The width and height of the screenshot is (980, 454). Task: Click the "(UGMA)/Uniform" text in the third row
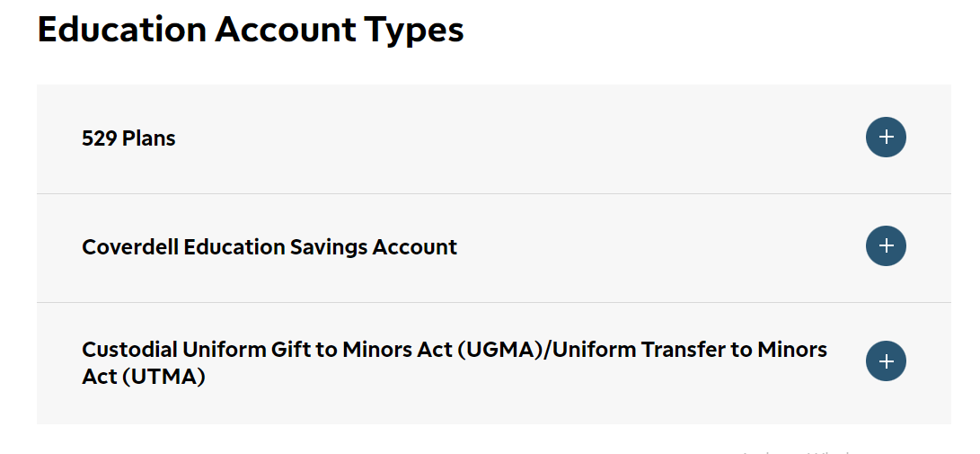coord(547,349)
